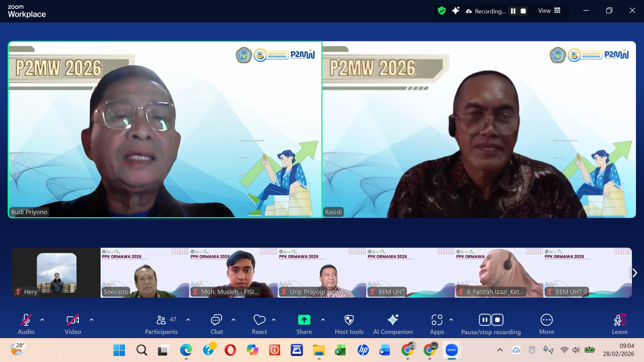The height and width of the screenshot is (362, 644).
Task: Expand audio options arrow next to Audio
Action: [x=42, y=320]
